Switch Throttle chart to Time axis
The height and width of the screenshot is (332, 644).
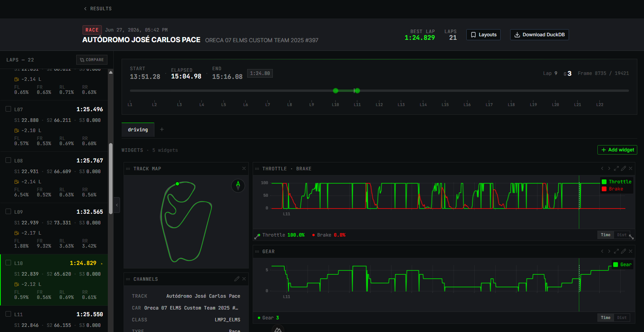tap(606, 235)
